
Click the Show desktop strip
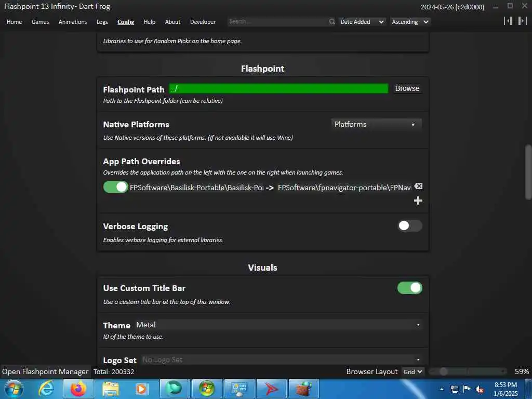pyautogui.click(x=528, y=389)
